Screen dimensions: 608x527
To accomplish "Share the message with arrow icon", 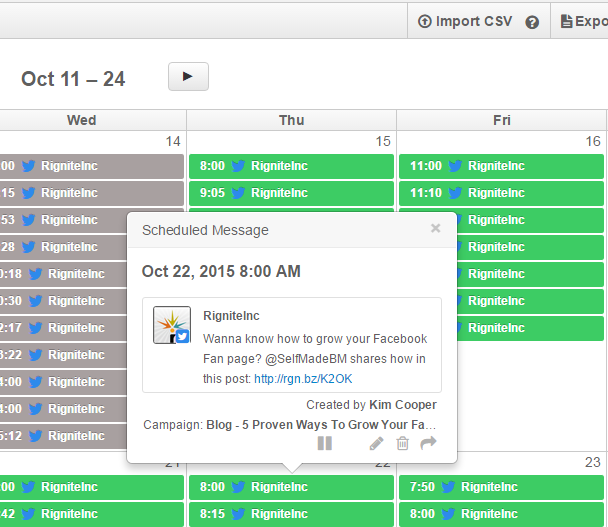I will pos(428,443).
